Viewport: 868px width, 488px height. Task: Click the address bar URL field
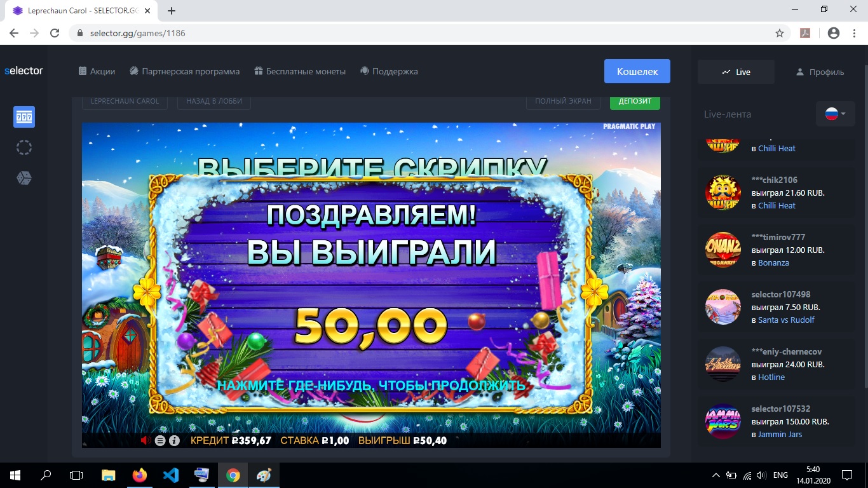coord(429,33)
